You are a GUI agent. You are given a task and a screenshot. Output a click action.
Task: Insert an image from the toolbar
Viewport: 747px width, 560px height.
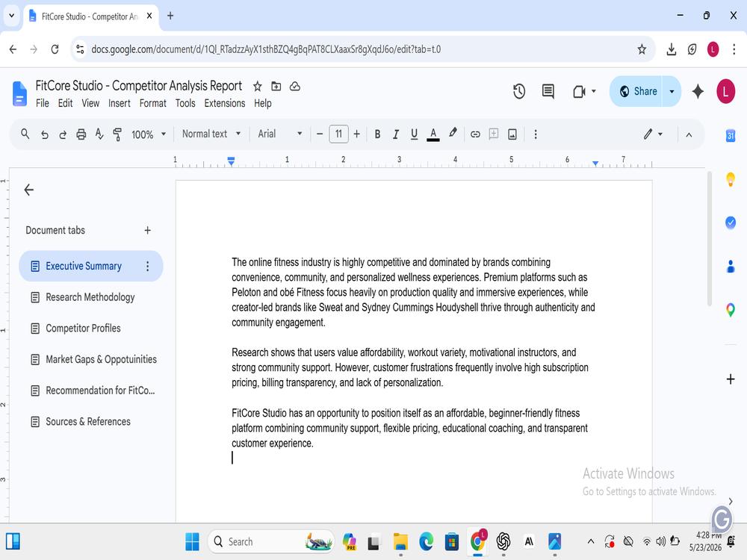512,134
